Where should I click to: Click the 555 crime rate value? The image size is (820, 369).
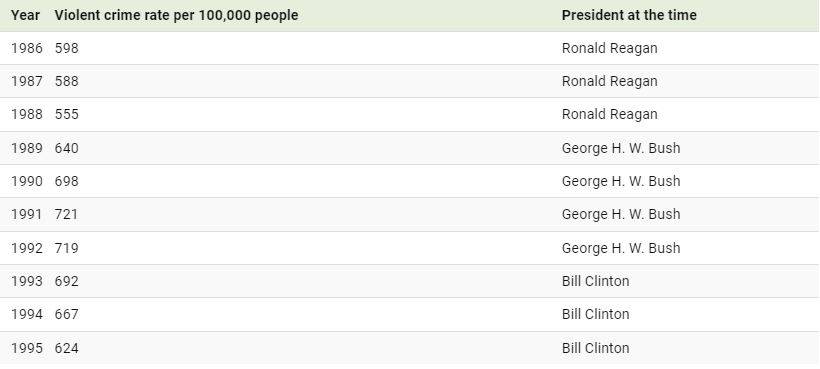[x=66, y=114]
